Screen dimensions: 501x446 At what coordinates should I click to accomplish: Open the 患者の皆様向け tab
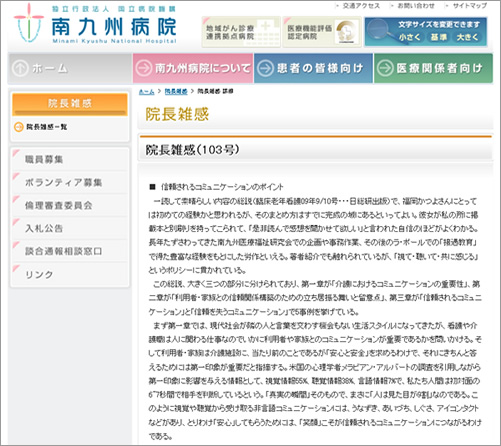pos(313,68)
